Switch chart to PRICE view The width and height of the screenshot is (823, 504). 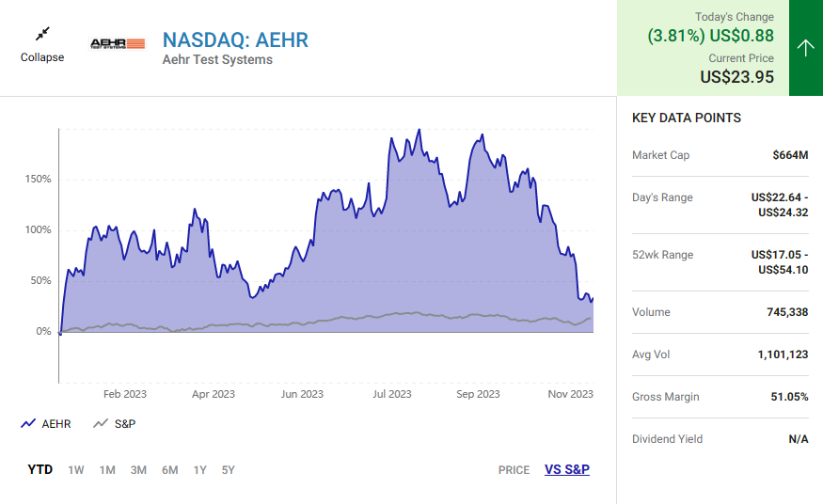coord(514,470)
